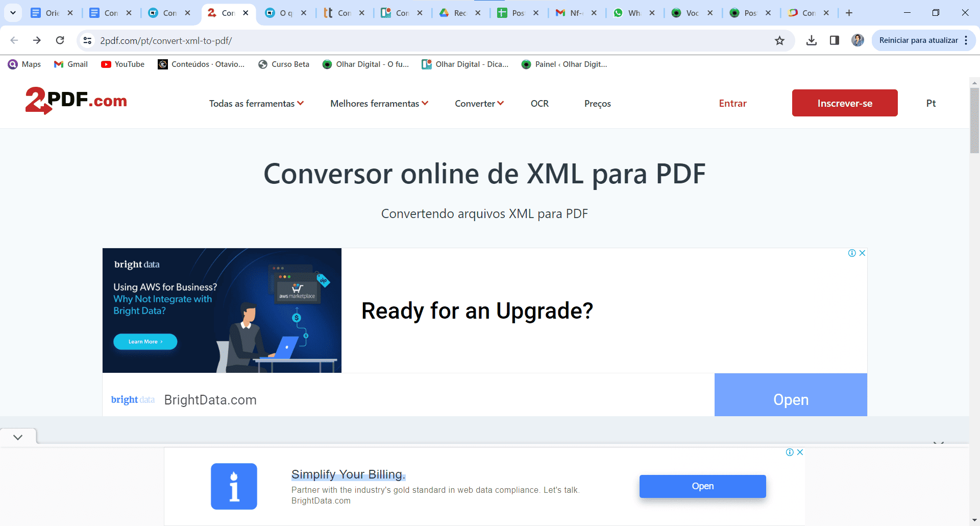Image resolution: width=980 pixels, height=526 pixels.
Task: Open the tab search chevron
Action: point(13,13)
